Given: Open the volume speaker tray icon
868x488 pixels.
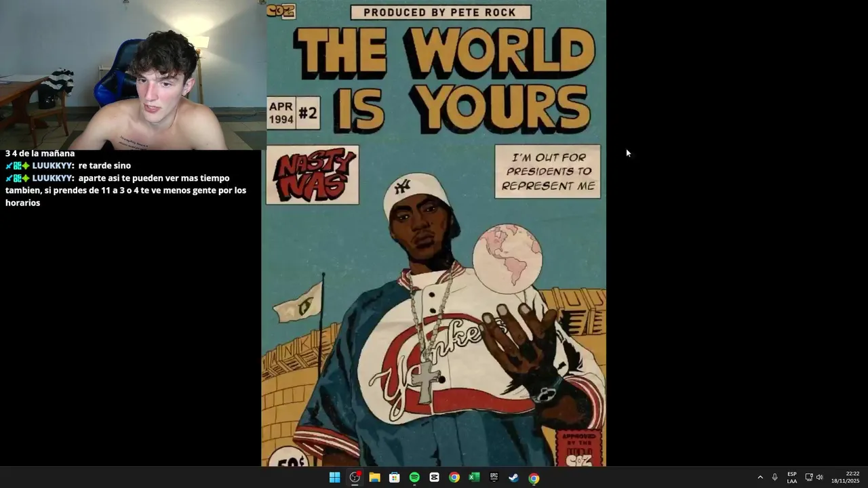Looking at the screenshot, I should pyautogui.click(x=819, y=478).
